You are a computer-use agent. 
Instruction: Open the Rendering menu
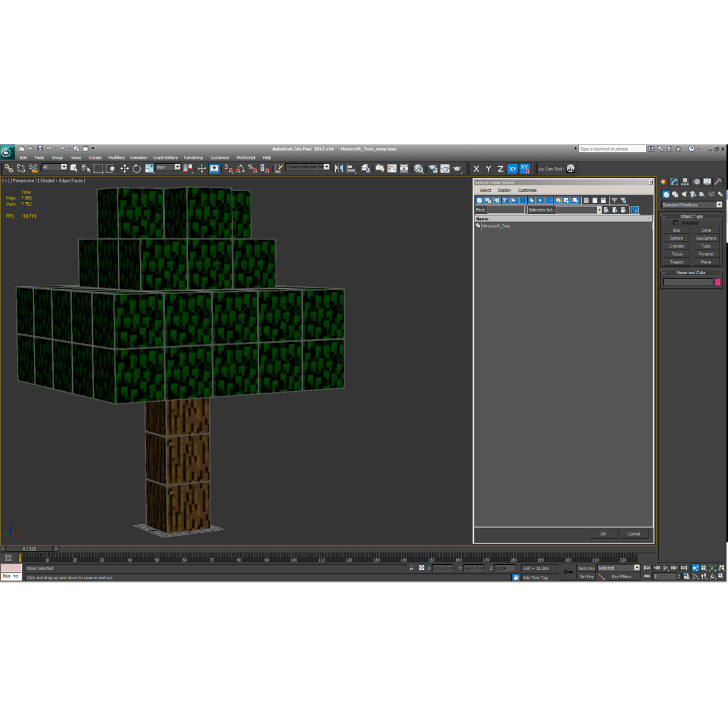[194, 158]
